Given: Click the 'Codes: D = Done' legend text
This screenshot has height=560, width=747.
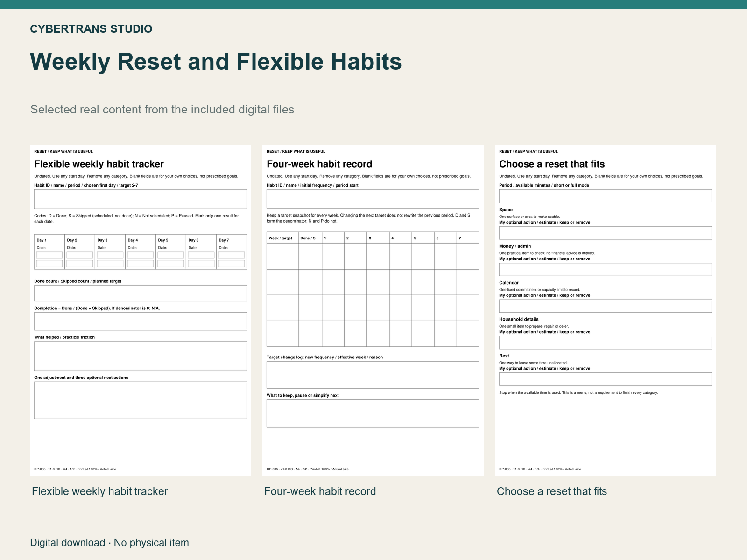Looking at the screenshot, I should pyautogui.click(x=136, y=218).
